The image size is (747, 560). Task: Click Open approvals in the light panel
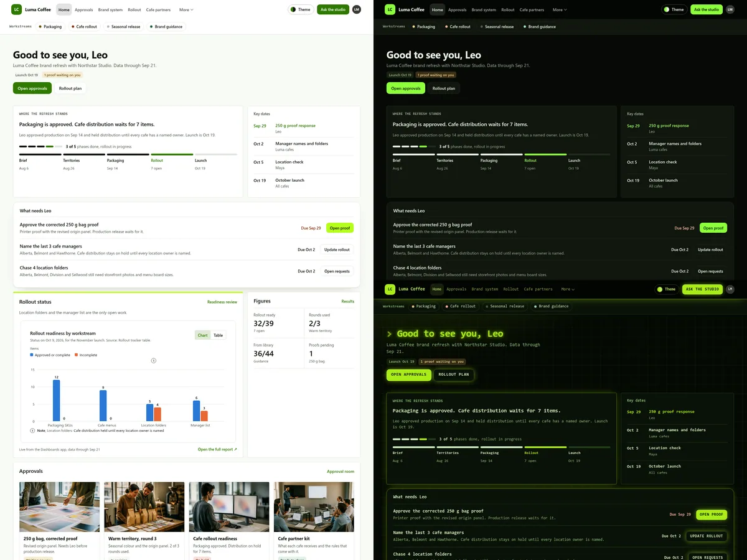pyautogui.click(x=32, y=88)
